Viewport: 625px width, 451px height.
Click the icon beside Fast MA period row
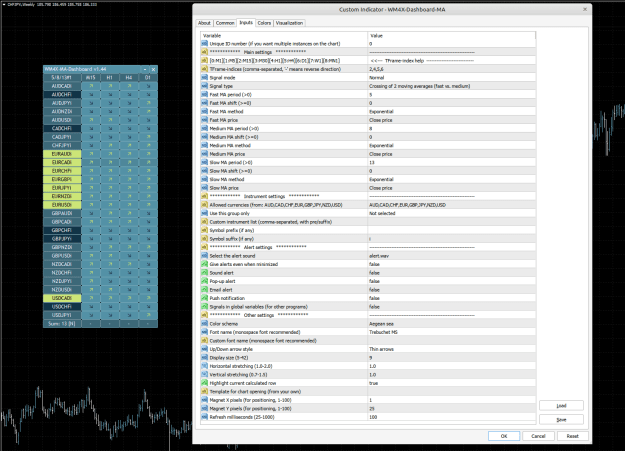click(x=204, y=95)
